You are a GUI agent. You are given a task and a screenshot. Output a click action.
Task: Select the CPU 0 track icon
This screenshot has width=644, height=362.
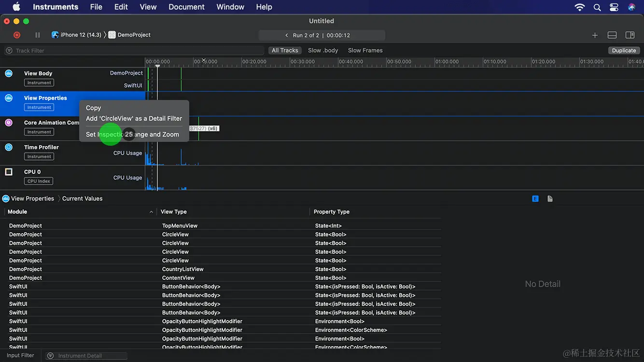(9, 172)
